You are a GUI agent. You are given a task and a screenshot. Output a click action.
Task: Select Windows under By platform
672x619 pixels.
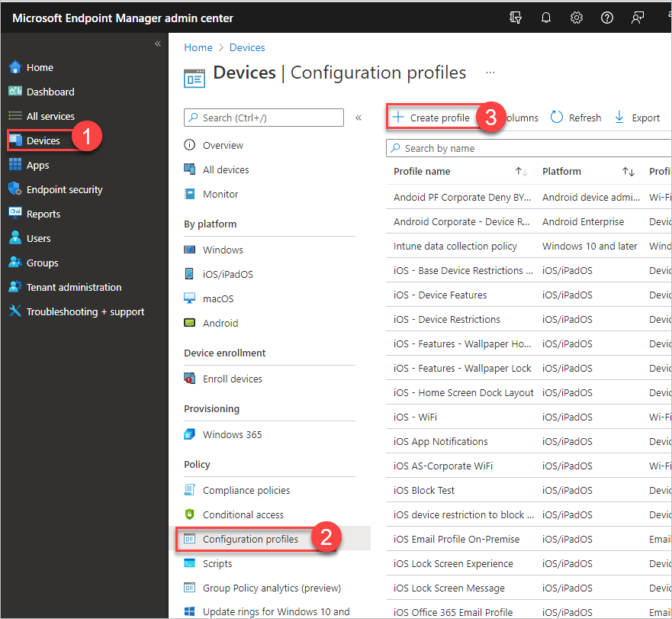pos(214,250)
